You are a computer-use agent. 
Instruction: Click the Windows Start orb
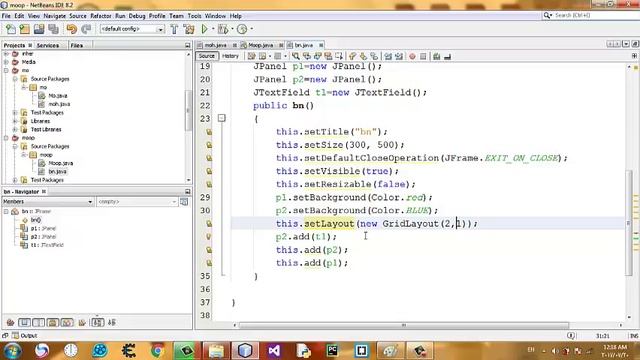pos(12,351)
